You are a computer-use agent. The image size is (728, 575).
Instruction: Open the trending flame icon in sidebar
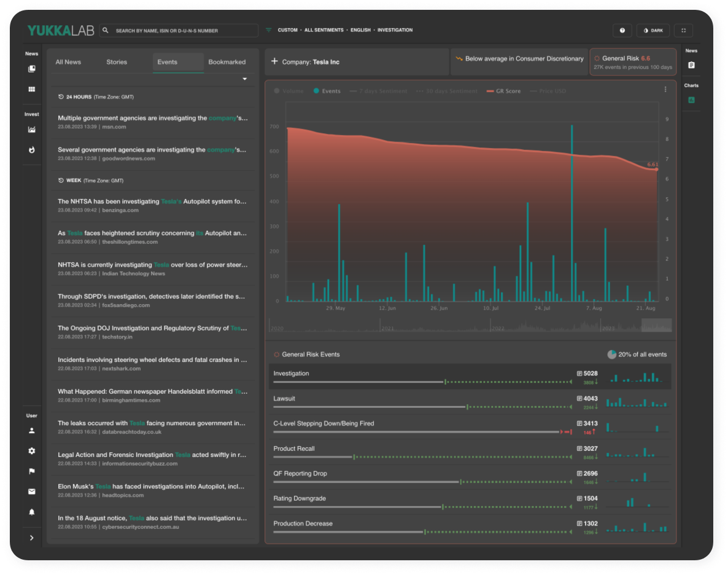coord(31,150)
